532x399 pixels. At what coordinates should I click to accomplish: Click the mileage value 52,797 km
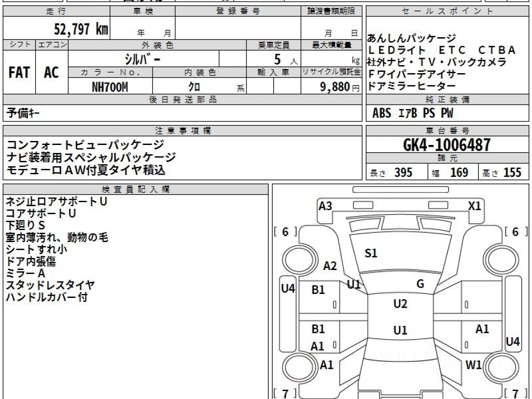pyautogui.click(x=81, y=29)
